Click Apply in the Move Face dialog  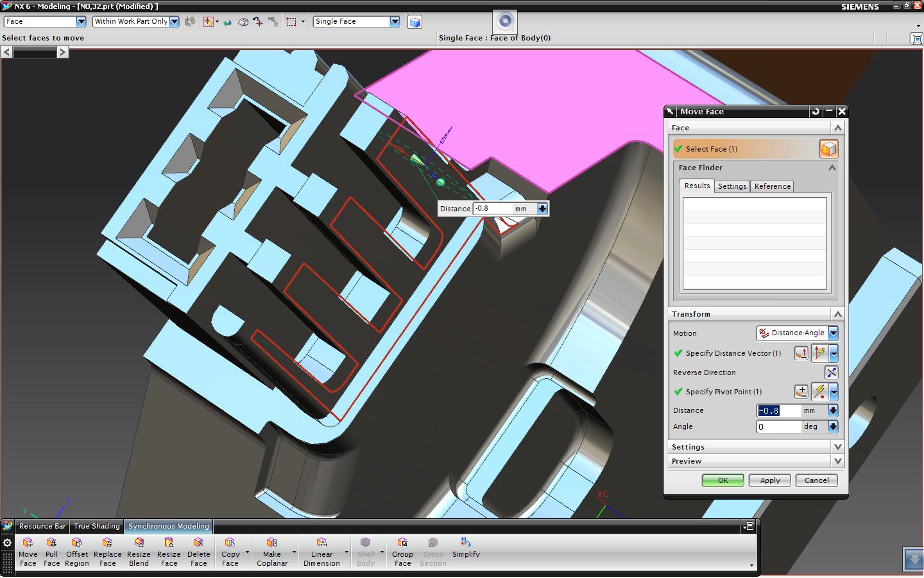tap(769, 480)
